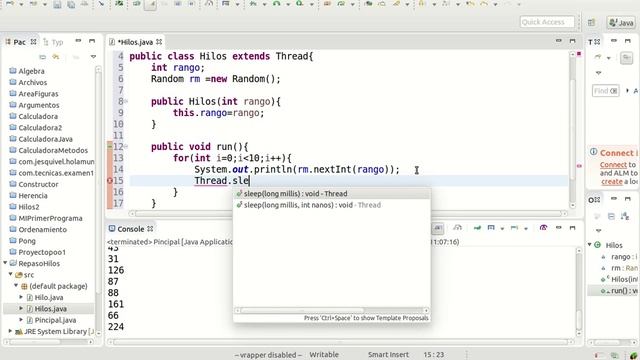This screenshot has height=360, width=640.
Task: Open the Open Console dropdown arrow
Action: pos(526,228)
